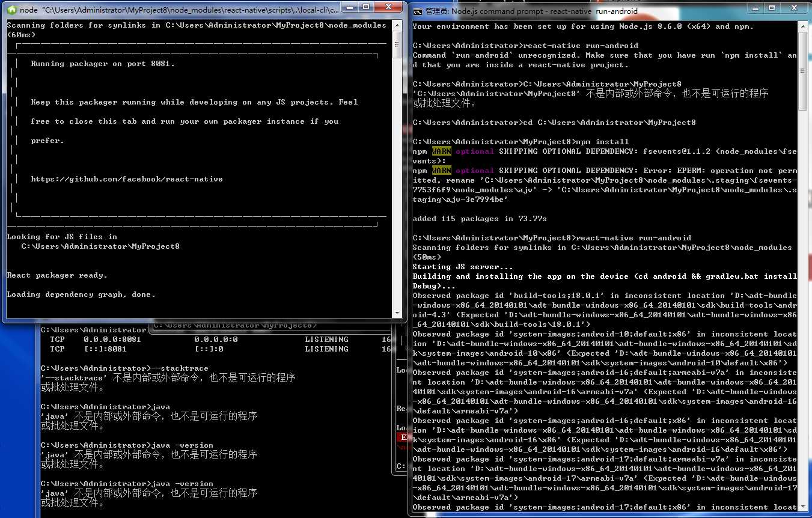Close the Node.js command prompt window
This screenshot has width=812, height=518.
(795, 7)
